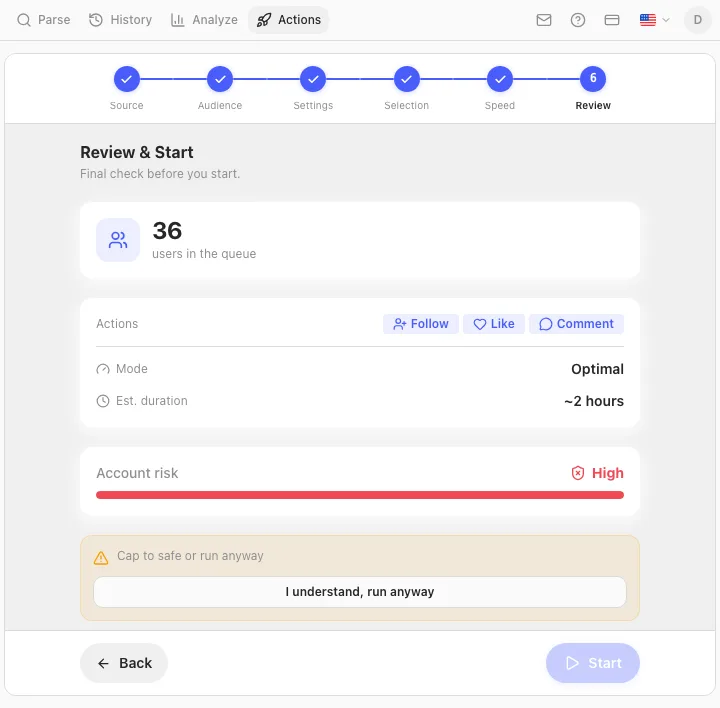The height and width of the screenshot is (708, 720).
Task: Open the mail envelope icon
Action: pos(544,20)
